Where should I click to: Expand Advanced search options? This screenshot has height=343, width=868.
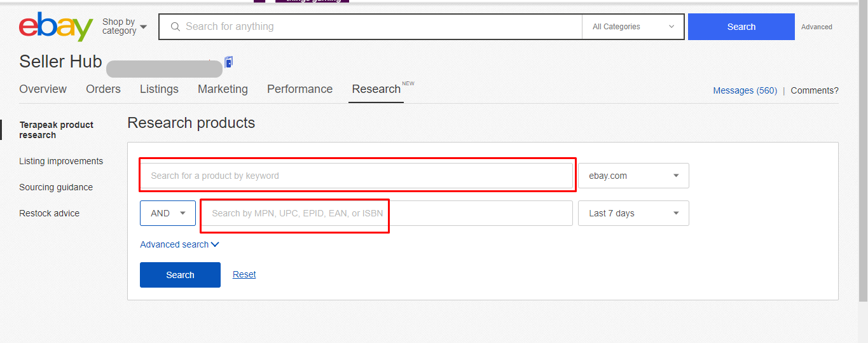point(179,244)
